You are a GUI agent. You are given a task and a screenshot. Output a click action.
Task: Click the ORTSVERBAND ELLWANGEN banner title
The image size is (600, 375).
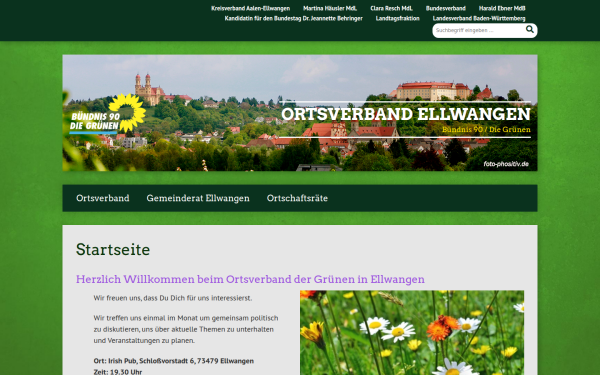406,114
